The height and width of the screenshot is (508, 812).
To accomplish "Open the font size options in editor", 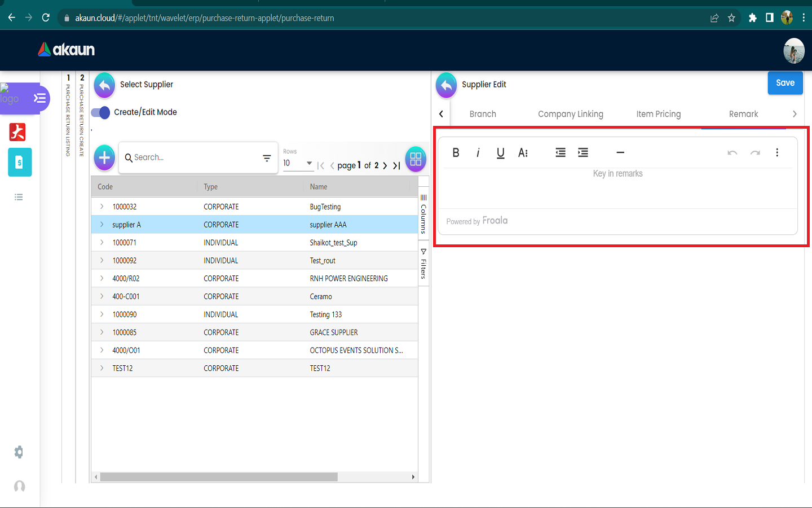I will pos(523,152).
